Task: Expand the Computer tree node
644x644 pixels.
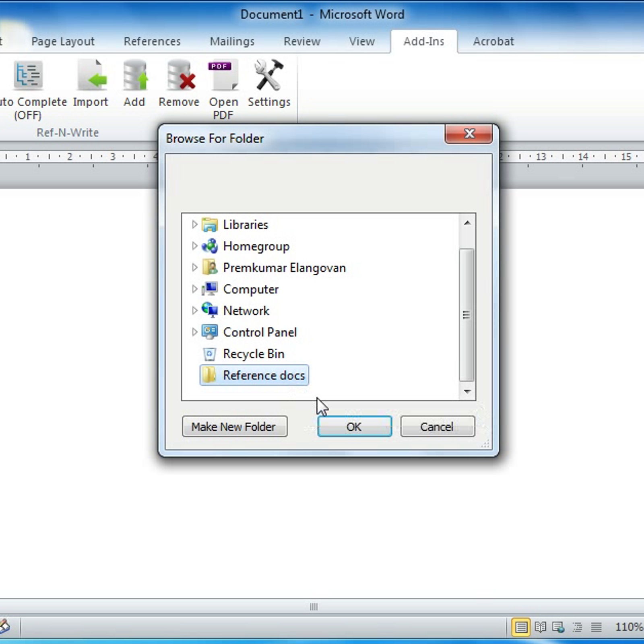Action: 194,289
